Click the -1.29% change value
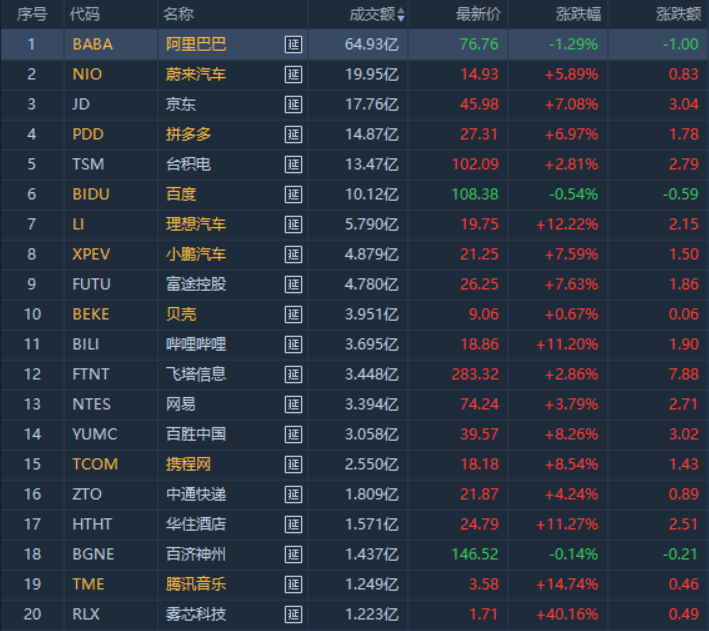 point(573,44)
